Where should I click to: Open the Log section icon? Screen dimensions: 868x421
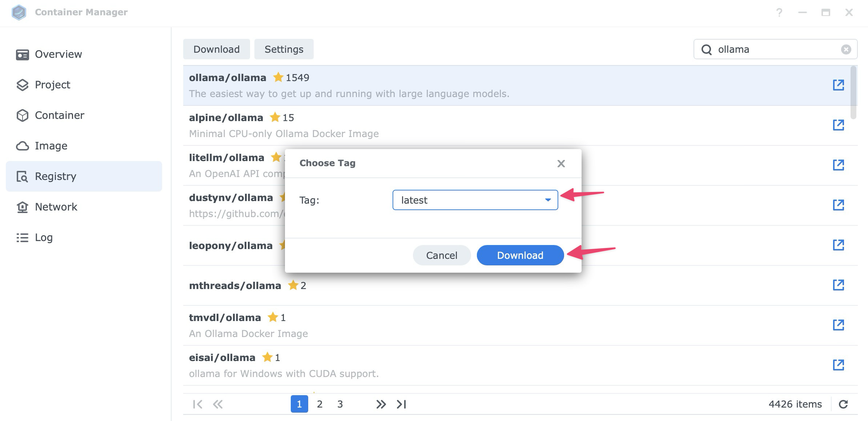click(22, 237)
